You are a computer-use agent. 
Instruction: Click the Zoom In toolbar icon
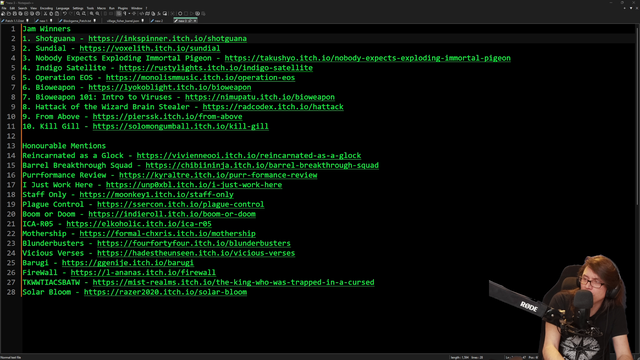coord(92,13)
